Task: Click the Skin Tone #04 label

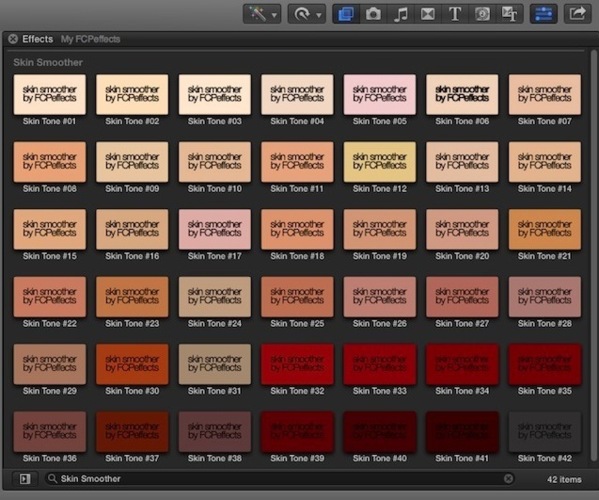Action: [x=297, y=121]
